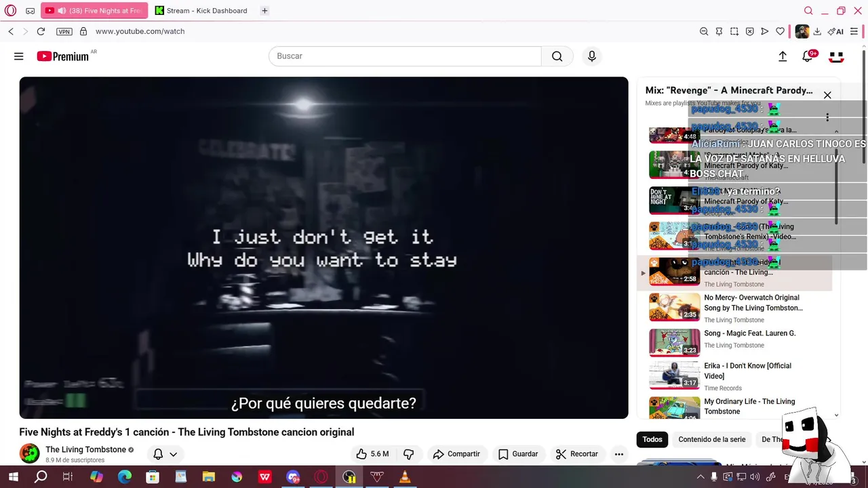The width and height of the screenshot is (868, 488).
Task: Play Song - Magic Feat. Lauren G.
Action: coord(734,342)
